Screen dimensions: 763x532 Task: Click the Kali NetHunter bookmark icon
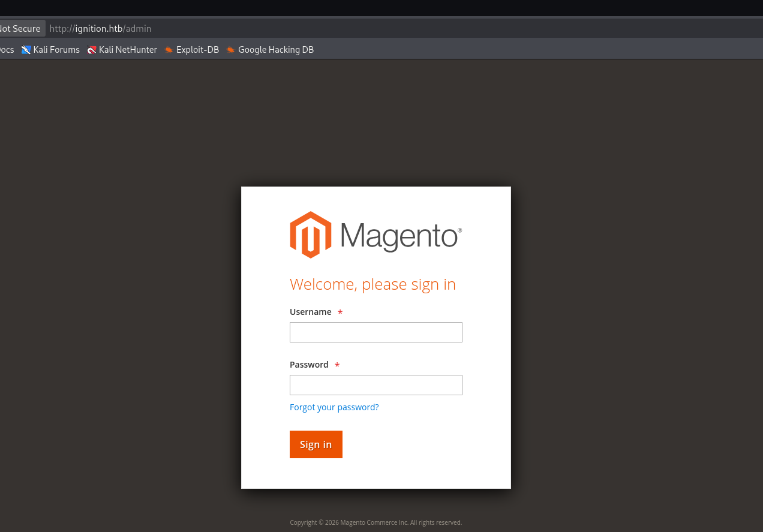(92, 49)
